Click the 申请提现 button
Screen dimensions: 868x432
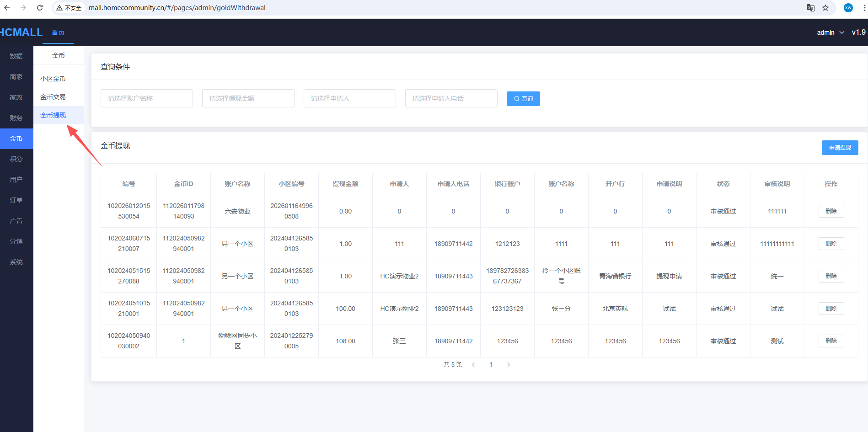[840, 148]
